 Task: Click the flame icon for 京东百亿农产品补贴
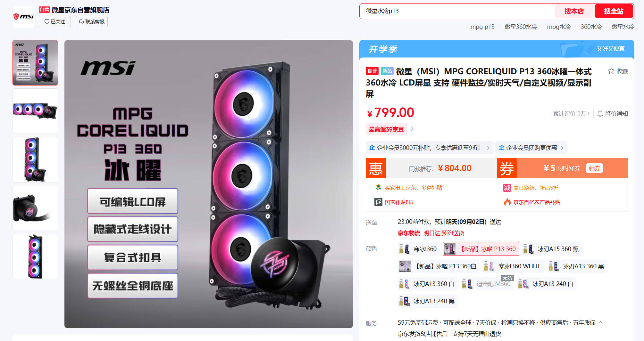(x=507, y=202)
